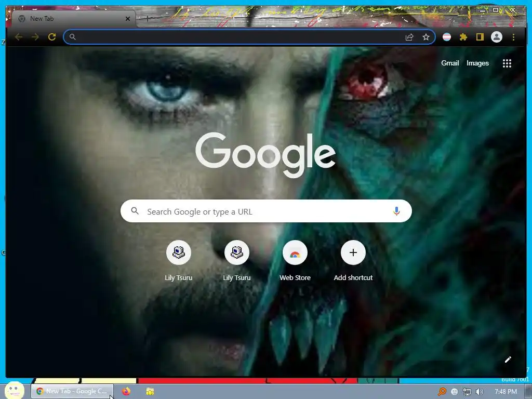The width and height of the screenshot is (532, 399).
Task: Customize this page with the pencil icon
Action: (508, 360)
